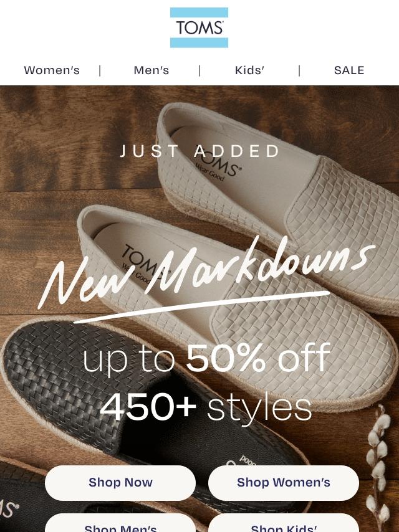Click the JUST ADDED heading text
The height and width of the screenshot is (532, 399).
click(x=199, y=151)
